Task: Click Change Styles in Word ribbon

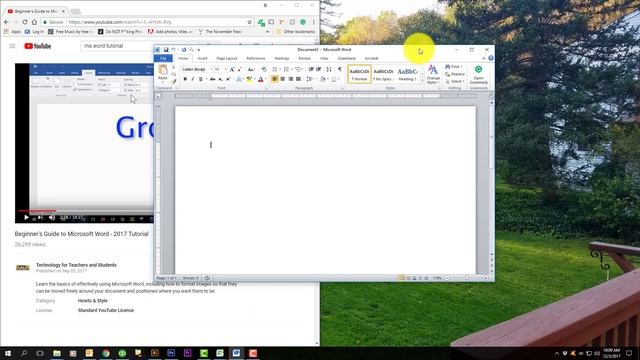Action: tap(433, 75)
